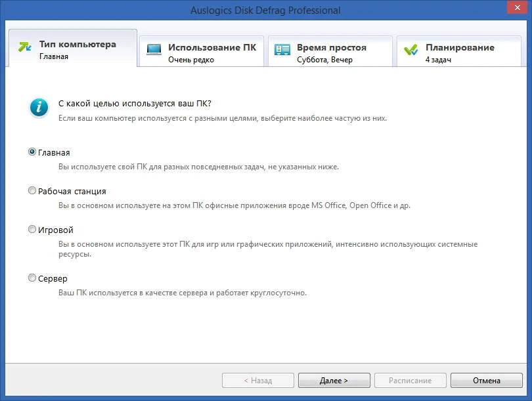Click the Далее > button
Screen dimensions: 532x401
(334, 380)
